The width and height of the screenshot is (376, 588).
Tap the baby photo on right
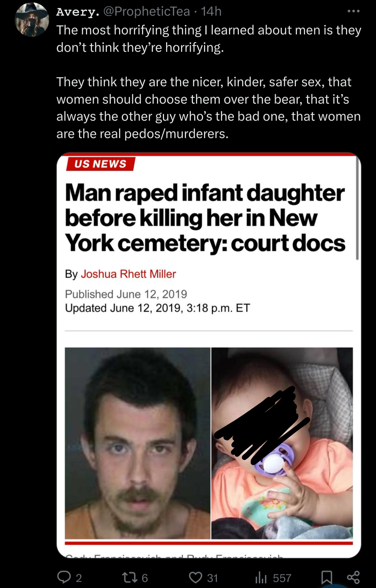[x=282, y=443]
